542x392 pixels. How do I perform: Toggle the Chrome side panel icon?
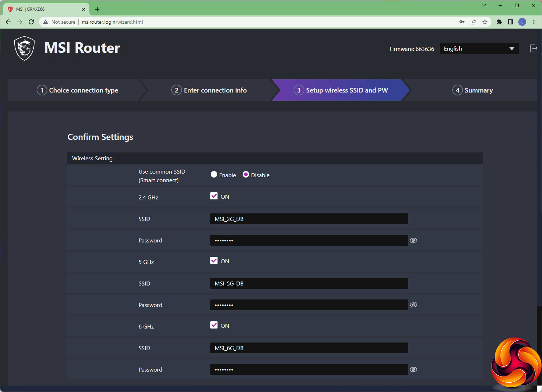coord(510,22)
